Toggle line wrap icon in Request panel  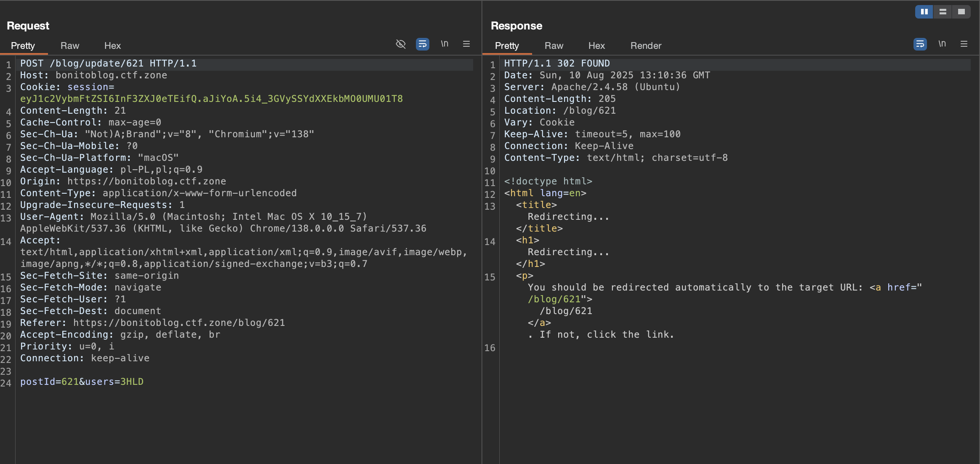(x=422, y=44)
